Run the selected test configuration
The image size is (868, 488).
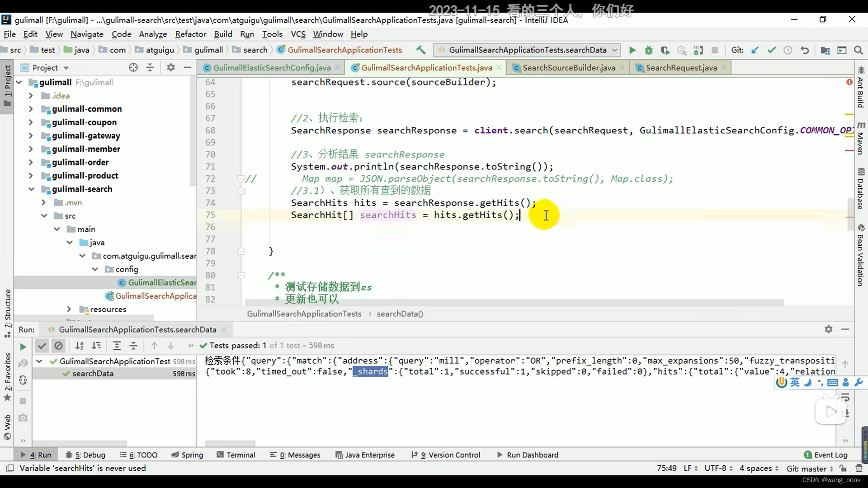(632, 50)
